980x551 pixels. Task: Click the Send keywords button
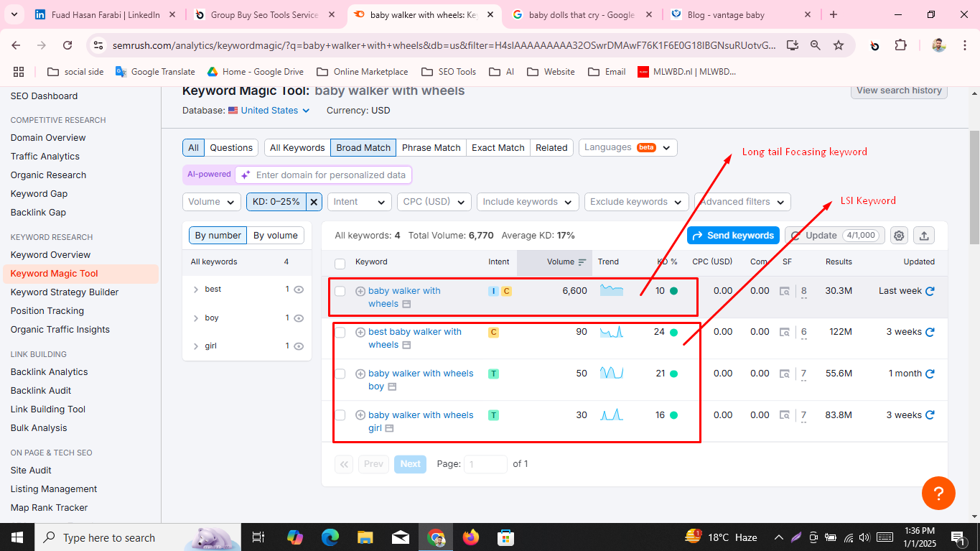tap(732, 235)
